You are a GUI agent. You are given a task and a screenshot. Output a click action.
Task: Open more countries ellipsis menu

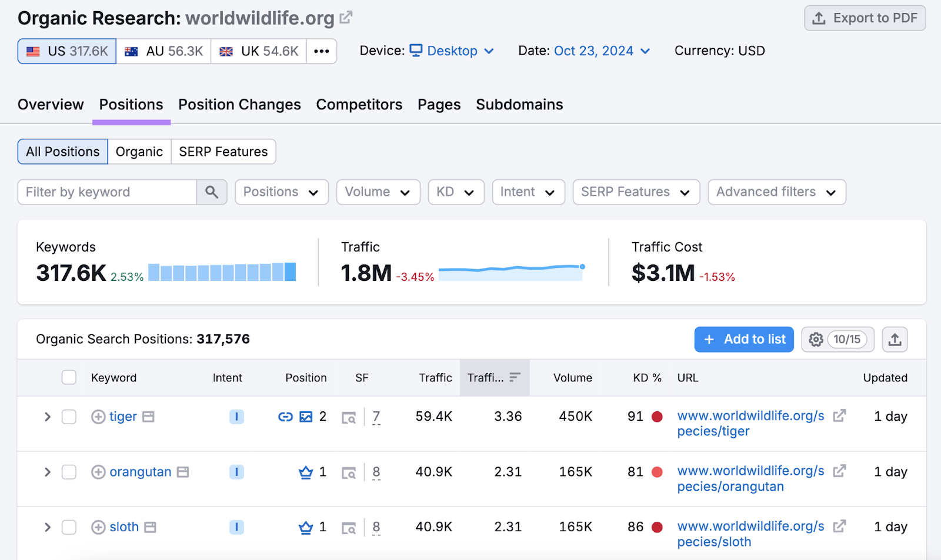[x=321, y=51]
